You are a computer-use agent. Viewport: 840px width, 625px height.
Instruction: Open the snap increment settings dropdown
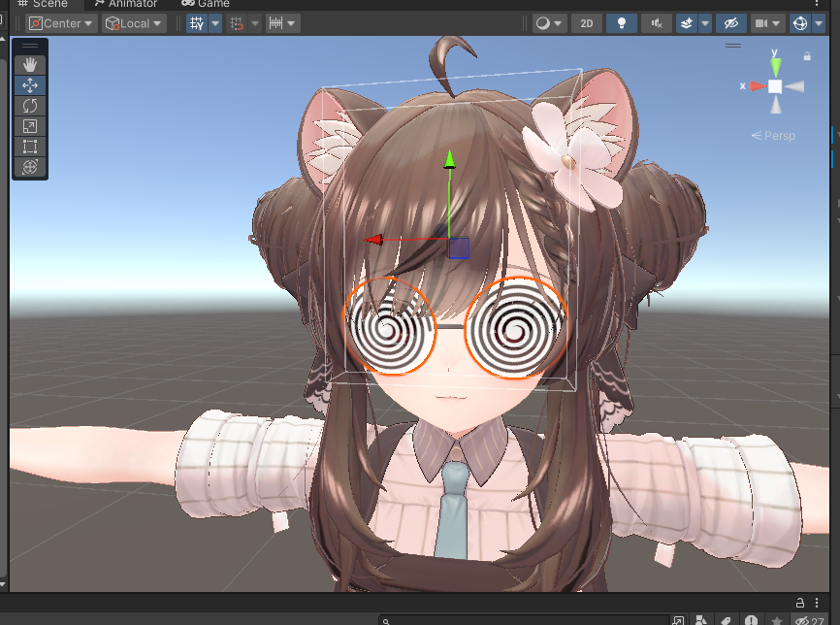282,23
